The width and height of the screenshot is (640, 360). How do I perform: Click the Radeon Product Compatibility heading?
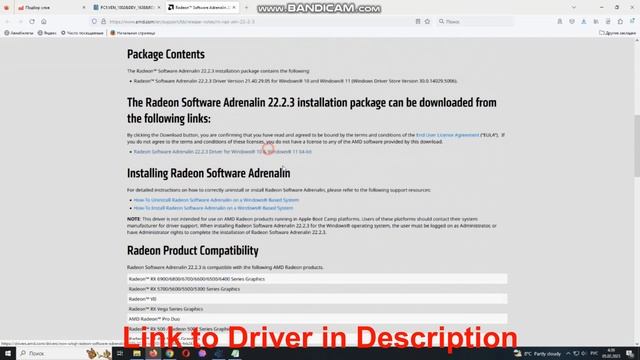(193, 250)
